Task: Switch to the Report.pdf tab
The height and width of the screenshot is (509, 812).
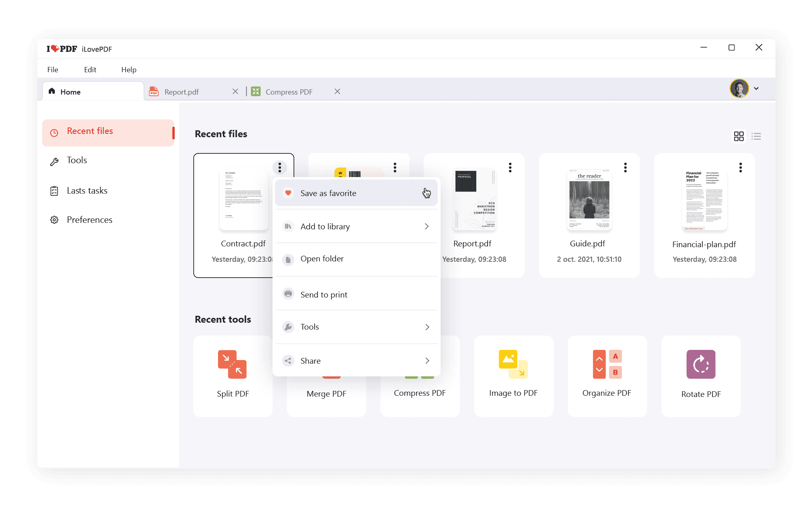Action: pyautogui.click(x=181, y=92)
